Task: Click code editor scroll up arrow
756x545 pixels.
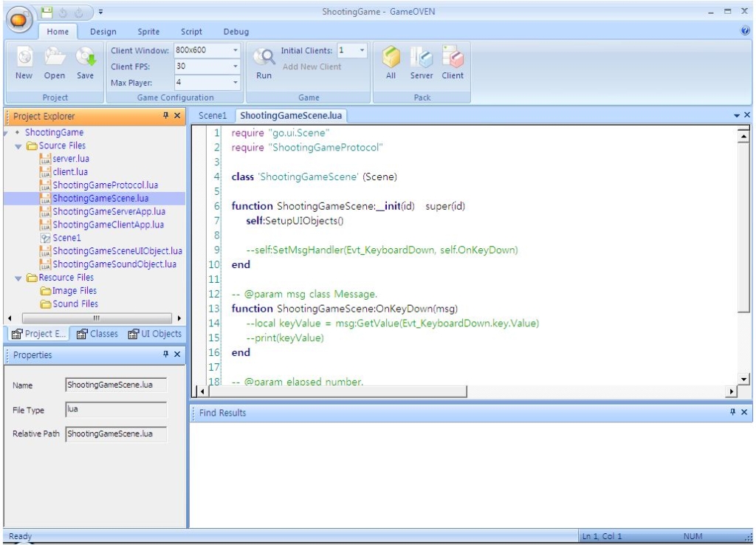Action: point(743,137)
